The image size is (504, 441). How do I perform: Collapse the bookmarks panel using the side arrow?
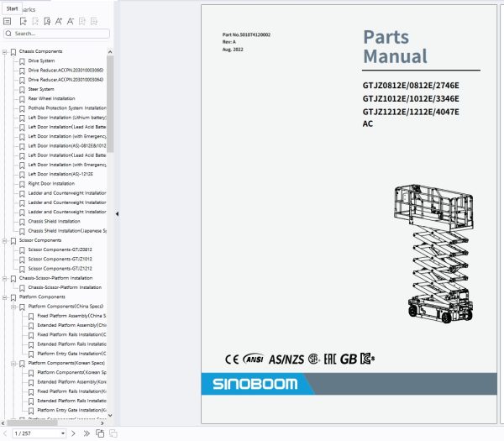coord(117,213)
